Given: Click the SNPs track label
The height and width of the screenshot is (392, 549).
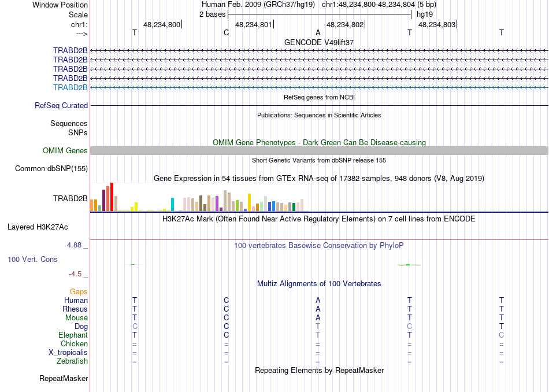Looking at the screenshot, I should (x=78, y=133).
